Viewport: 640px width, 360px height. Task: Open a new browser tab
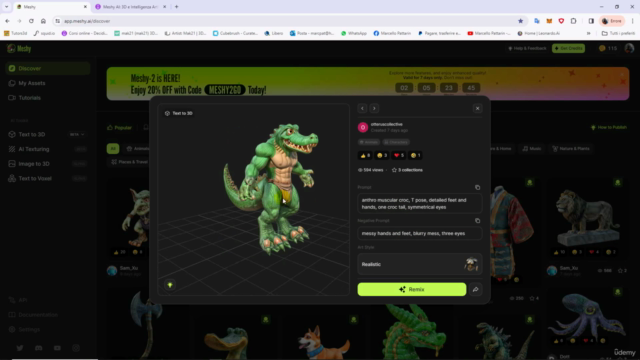pos(176,7)
